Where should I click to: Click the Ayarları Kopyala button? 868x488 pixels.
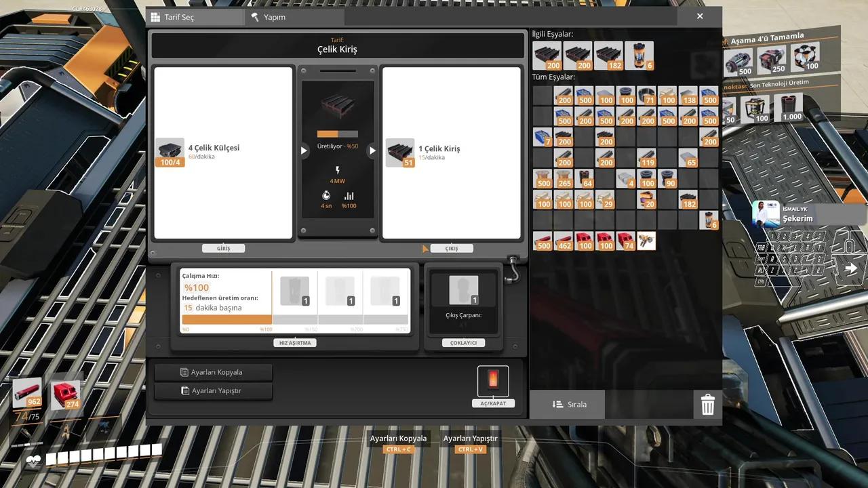click(x=213, y=372)
